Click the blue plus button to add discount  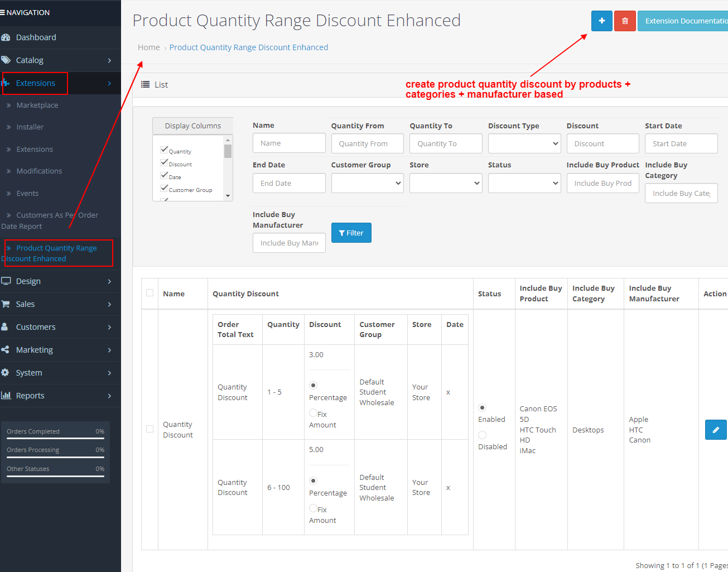point(601,21)
